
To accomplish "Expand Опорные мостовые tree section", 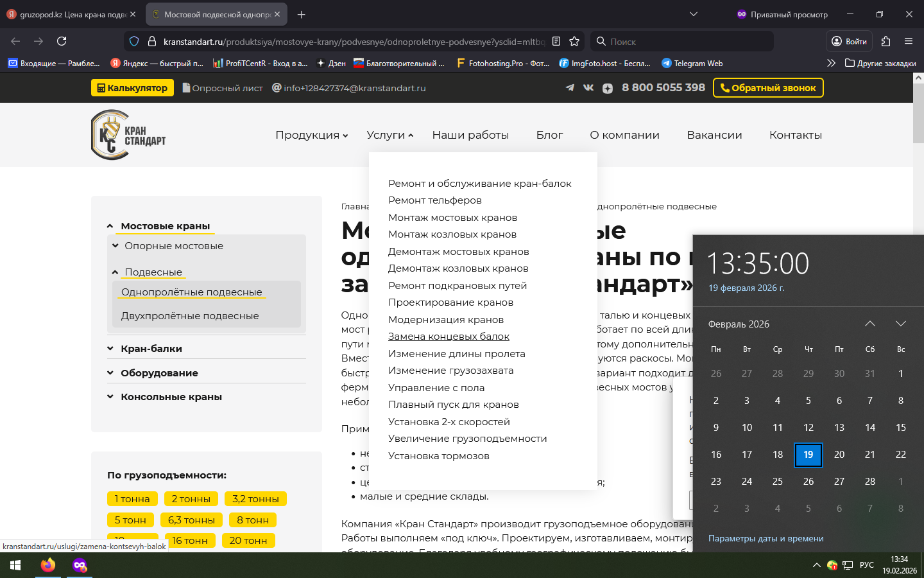I will tap(174, 246).
